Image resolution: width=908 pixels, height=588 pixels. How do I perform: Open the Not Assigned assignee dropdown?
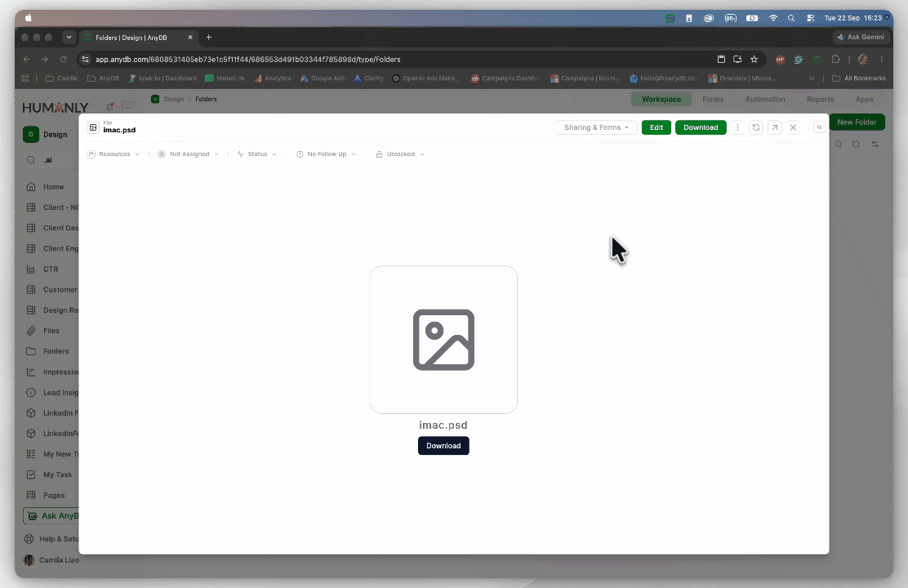click(x=188, y=154)
